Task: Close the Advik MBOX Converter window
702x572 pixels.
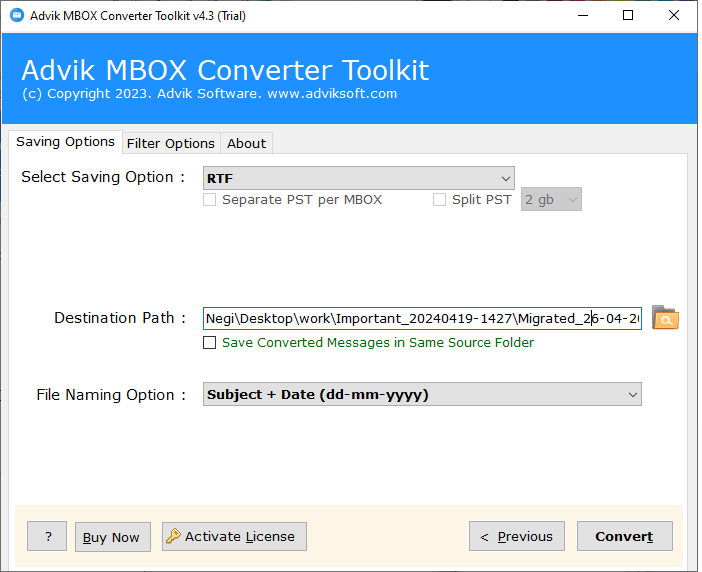Action: (673, 16)
